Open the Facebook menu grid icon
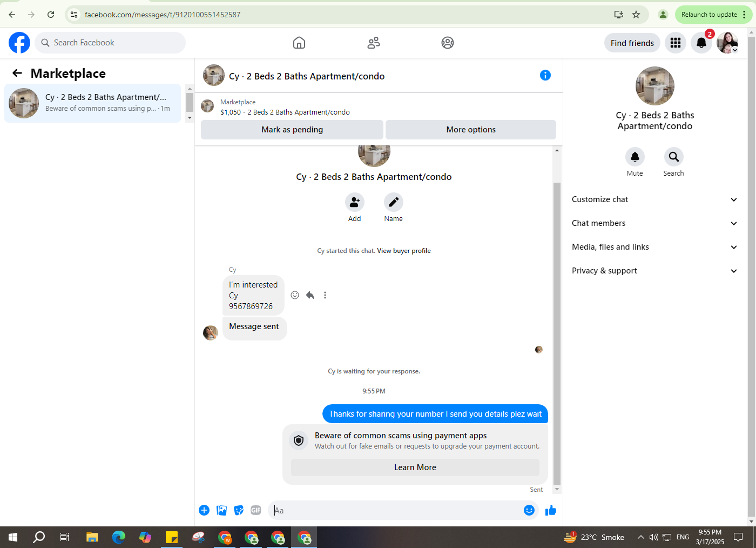756x548 pixels. (x=676, y=43)
